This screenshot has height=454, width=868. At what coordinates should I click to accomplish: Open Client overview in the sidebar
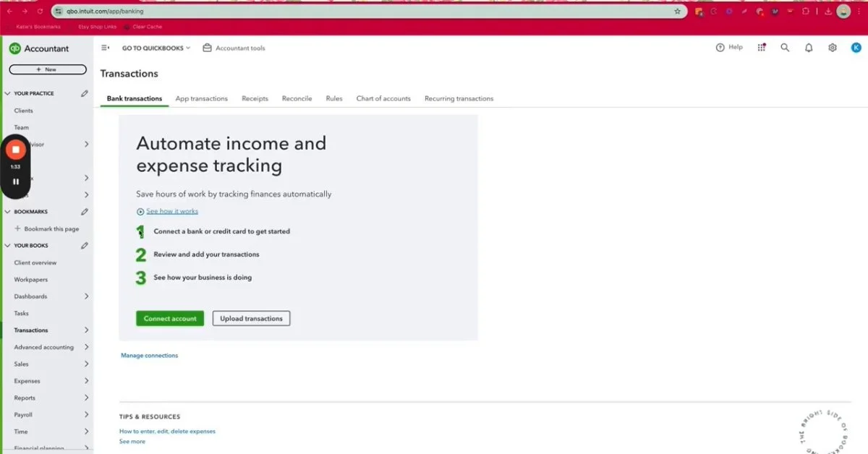(35, 262)
